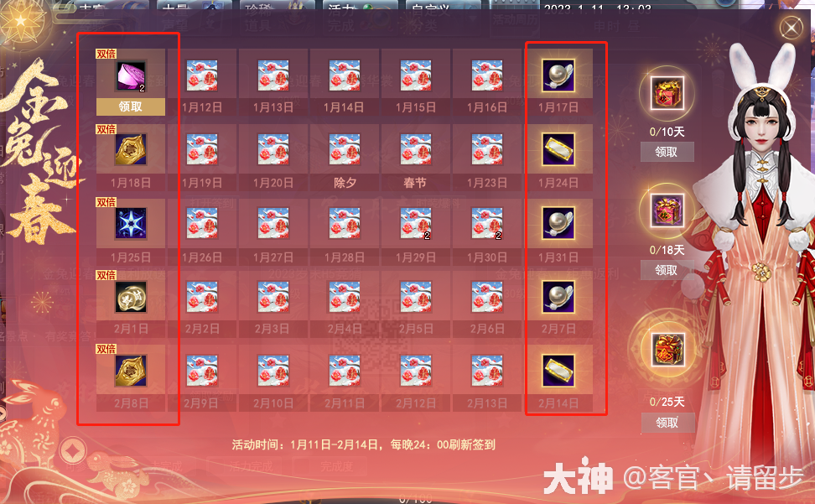The height and width of the screenshot is (504, 815).
Task: Select the gold token reward for 2月8日
Action: click(x=131, y=371)
